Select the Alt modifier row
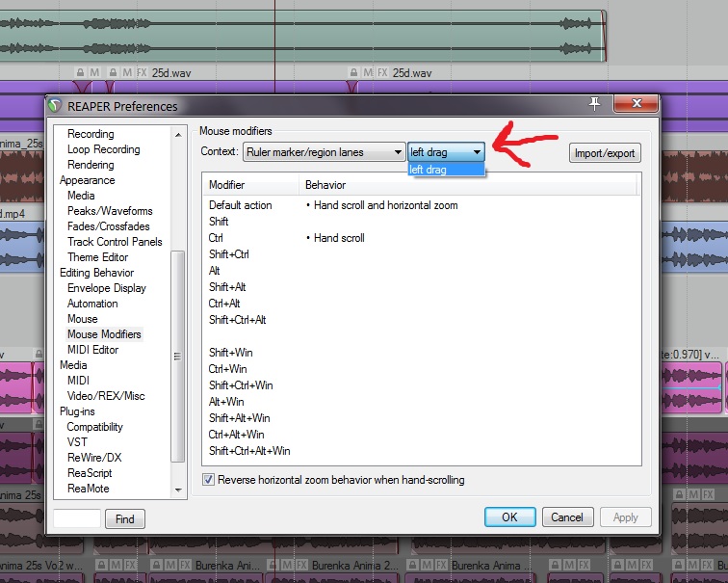This screenshot has width=728, height=583. [x=422, y=271]
